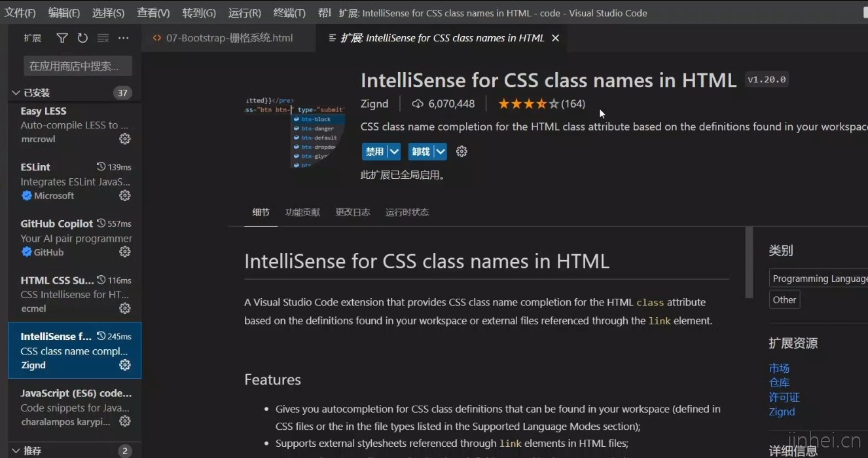Open JavaScript (ES6) code snippets manage gear

[x=125, y=421]
